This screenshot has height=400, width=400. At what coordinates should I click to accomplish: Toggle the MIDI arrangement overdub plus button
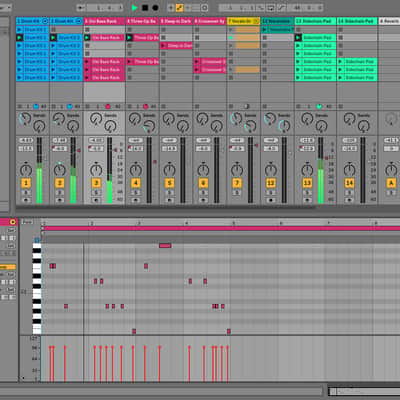[x=171, y=8]
